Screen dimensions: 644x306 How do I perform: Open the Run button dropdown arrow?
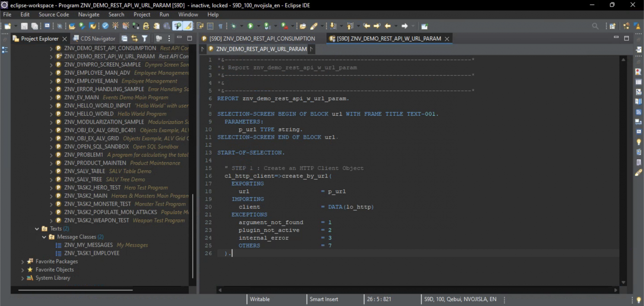pyautogui.click(x=259, y=26)
